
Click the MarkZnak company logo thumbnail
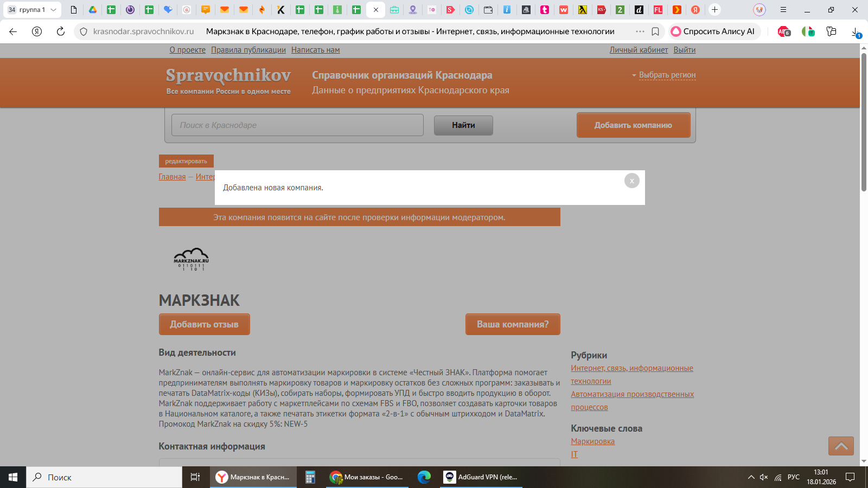tap(191, 259)
